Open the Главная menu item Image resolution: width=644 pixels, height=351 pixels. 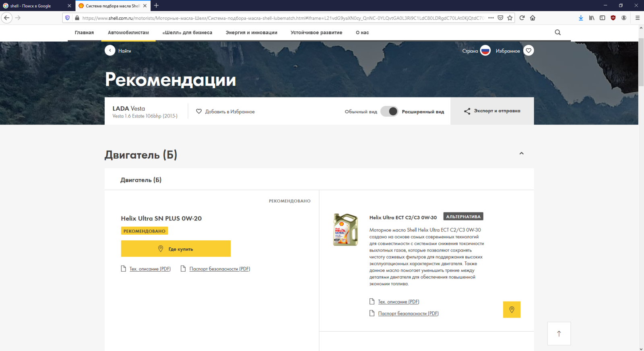84,33
